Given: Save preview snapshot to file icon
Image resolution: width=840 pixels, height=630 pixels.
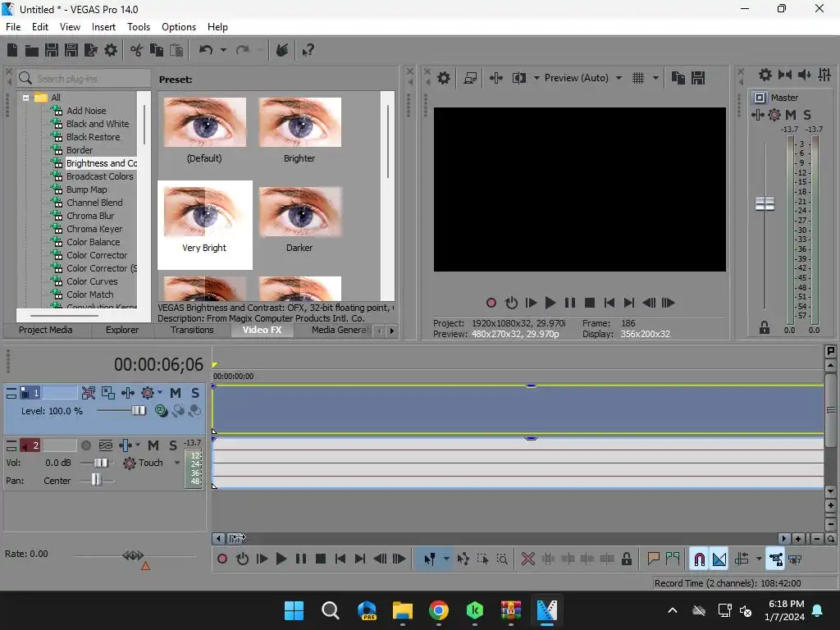Looking at the screenshot, I should [697, 78].
